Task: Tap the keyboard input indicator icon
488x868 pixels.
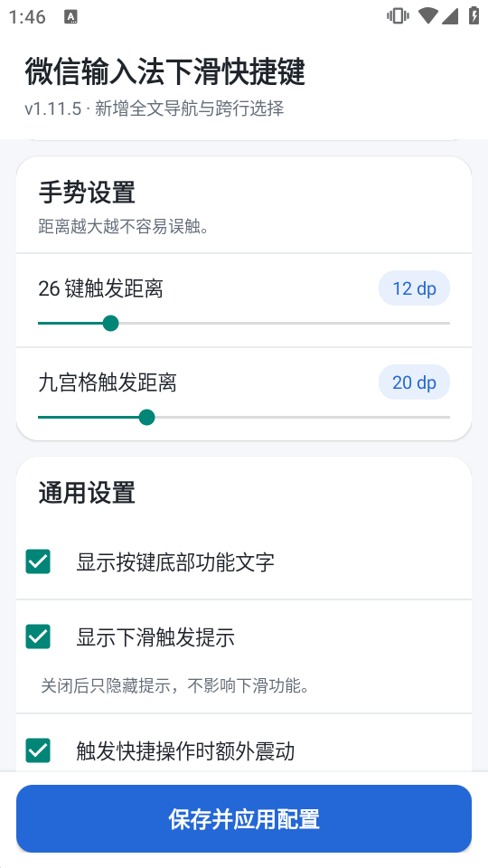Action: point(70,17)
